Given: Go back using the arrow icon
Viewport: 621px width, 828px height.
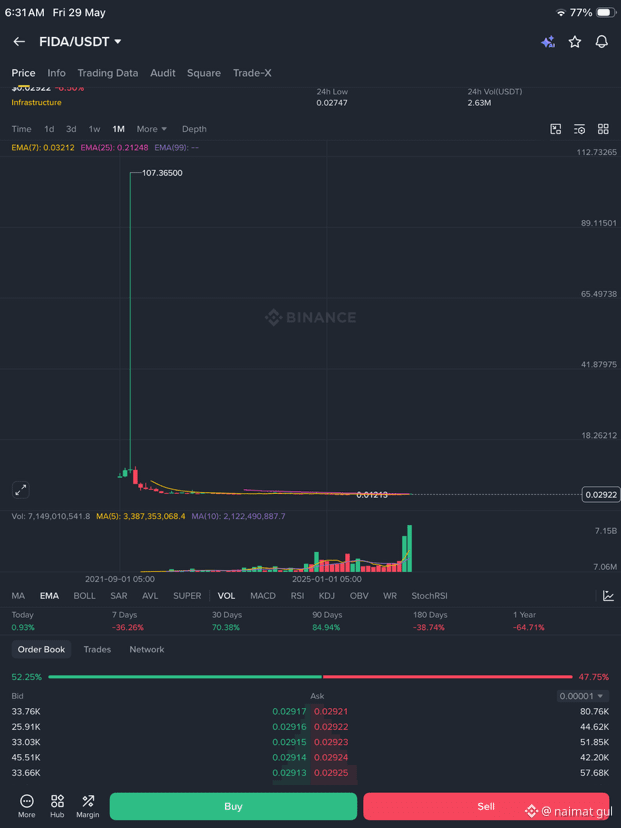Looking at the screenshot, I should 19,42.
